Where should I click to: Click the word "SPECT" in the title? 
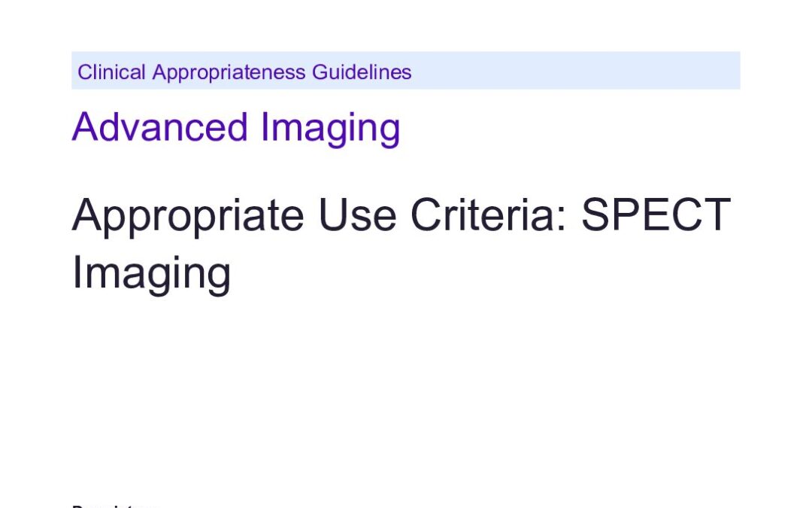[656, 215]
